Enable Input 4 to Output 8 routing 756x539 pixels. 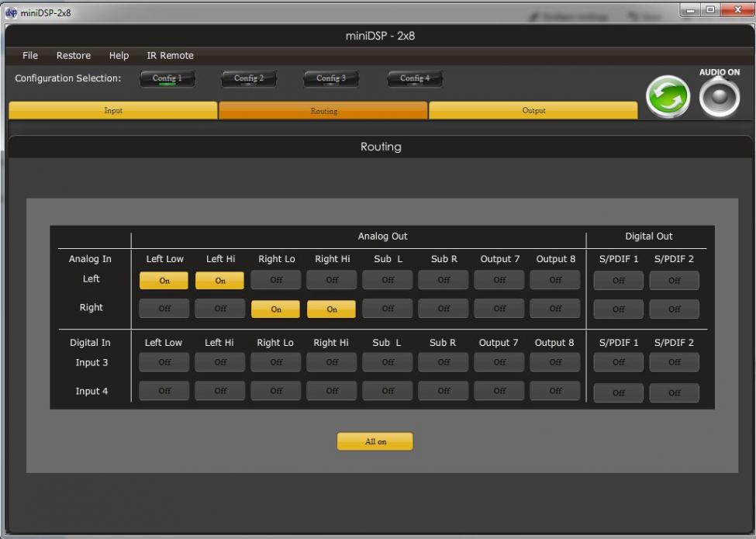[555, 391]
